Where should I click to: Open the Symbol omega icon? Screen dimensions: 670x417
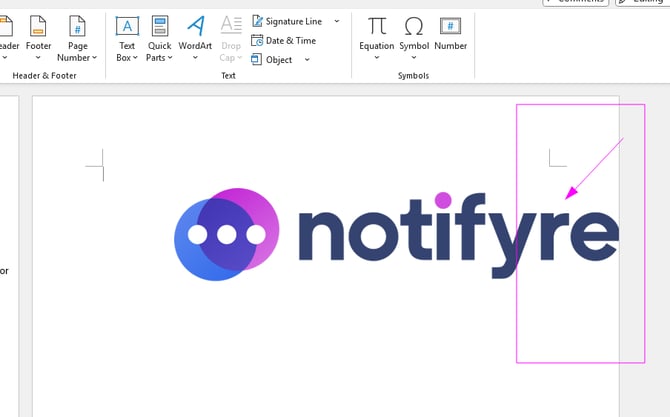coord(413,26)
